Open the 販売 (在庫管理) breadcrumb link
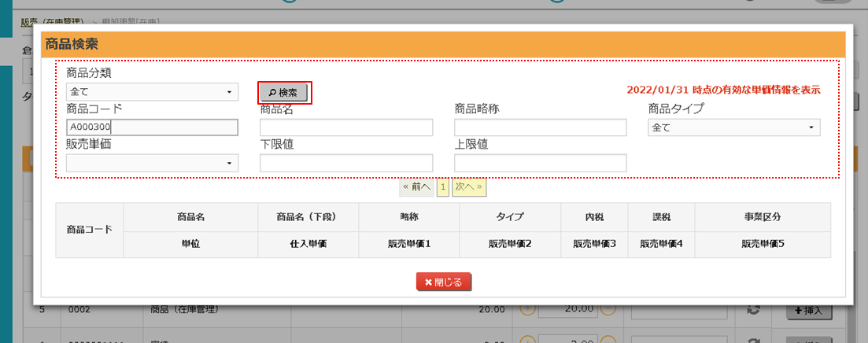Image resolution: width=868 pixels, height=343 pixels. pyautogui.click(x=52, y=21)
